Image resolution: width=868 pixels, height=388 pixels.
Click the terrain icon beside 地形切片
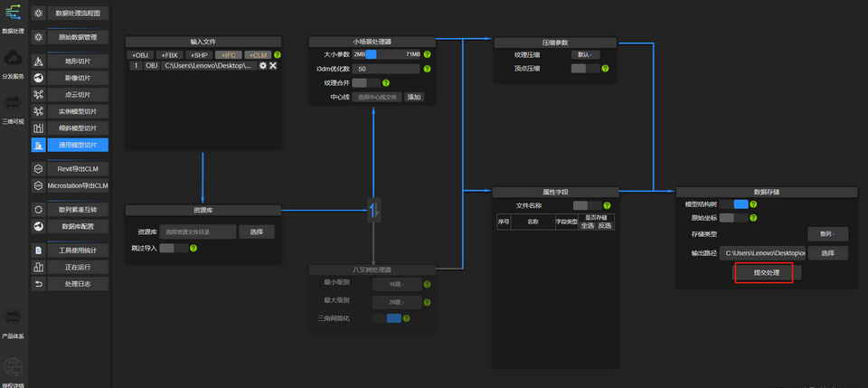38,61
